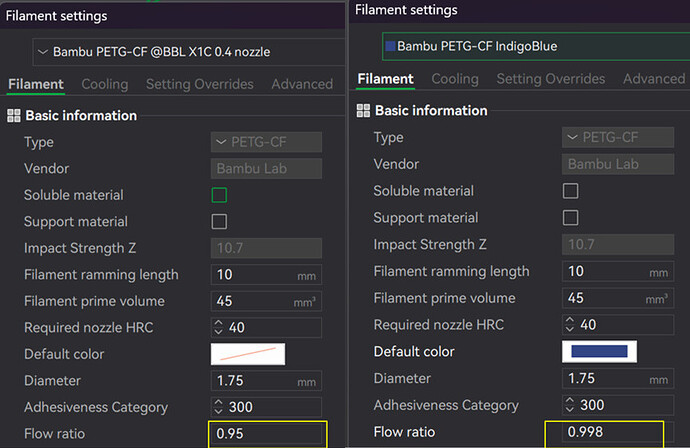
Task: Open Advanced tab in right panel
Action: point(654,79)
